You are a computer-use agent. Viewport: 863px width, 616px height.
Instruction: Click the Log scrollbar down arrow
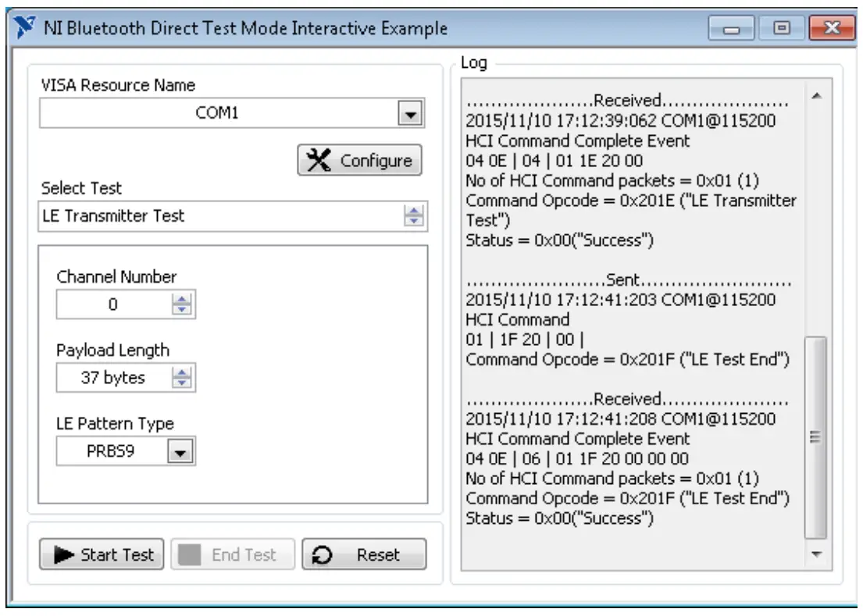click(x=817, y=554)
